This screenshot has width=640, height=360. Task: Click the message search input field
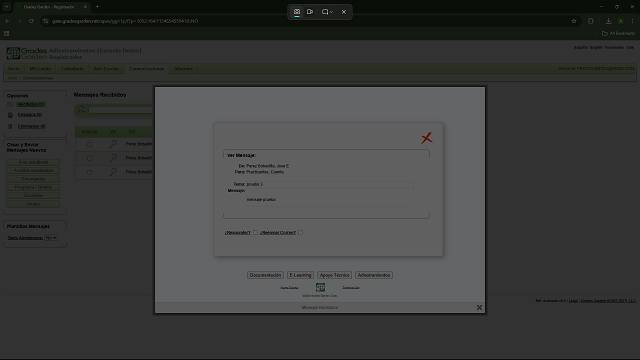click(x=120, y=110)
